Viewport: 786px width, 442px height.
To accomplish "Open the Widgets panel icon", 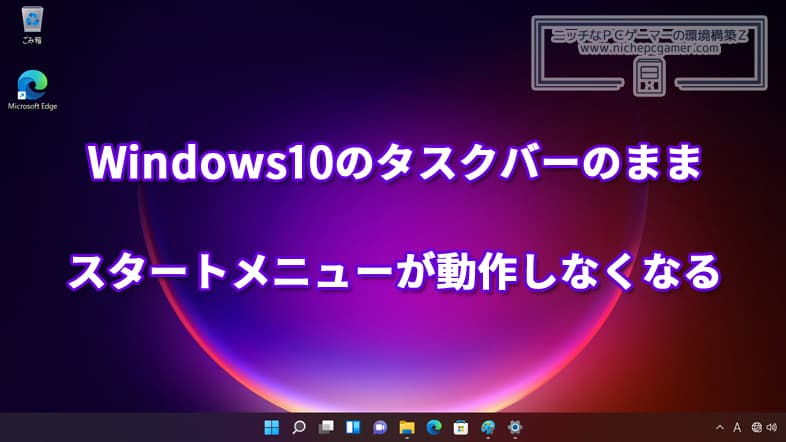I will click(353, 427).
